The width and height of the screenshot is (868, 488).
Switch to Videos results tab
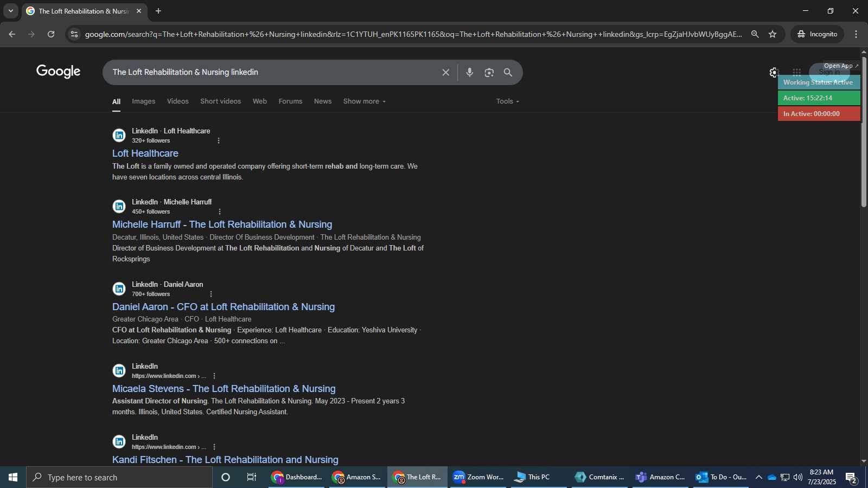pyautogui.click(x=177, y=101)
